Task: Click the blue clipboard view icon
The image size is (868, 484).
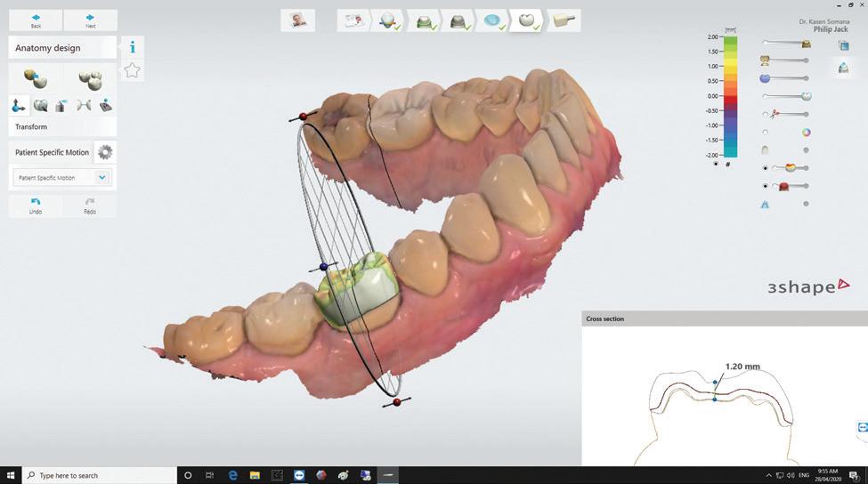Action: tap(844, 46)
